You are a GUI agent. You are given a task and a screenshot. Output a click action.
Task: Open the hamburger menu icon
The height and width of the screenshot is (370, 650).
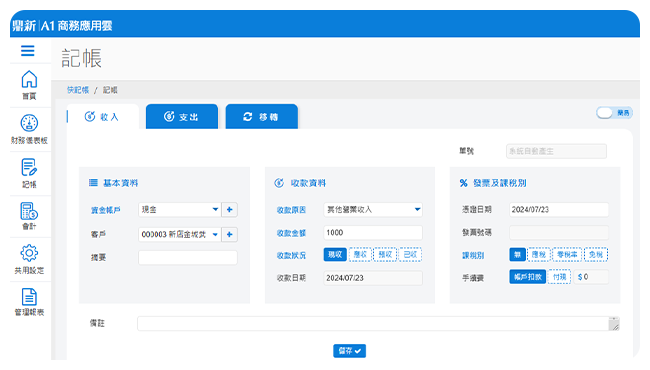click(x=28, y=51)
